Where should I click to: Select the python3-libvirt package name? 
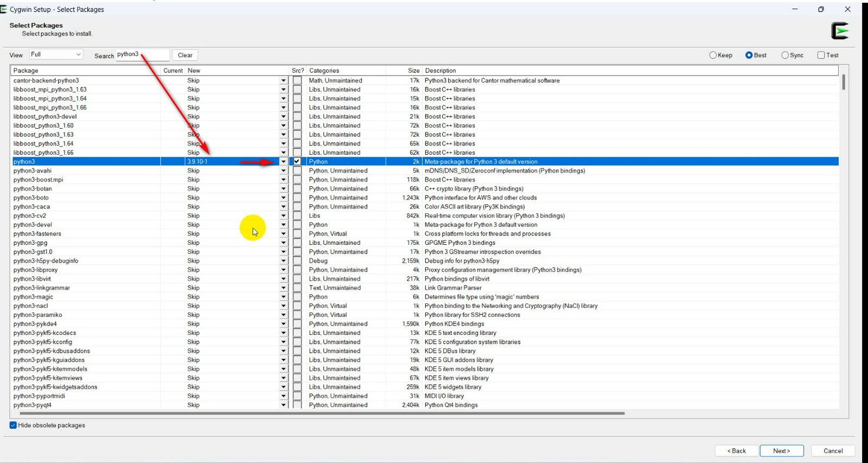(x=32, y=279)
